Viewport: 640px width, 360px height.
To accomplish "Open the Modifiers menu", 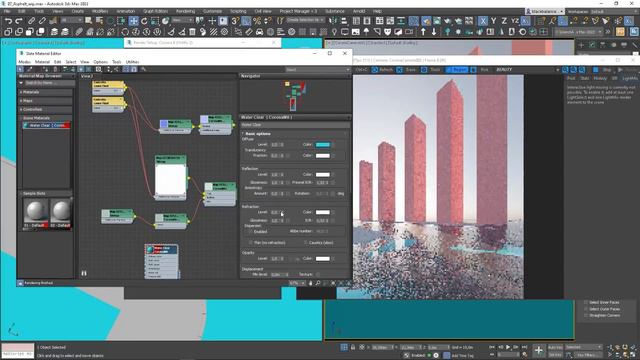I will pyautogui.click(x=100, y=11).
